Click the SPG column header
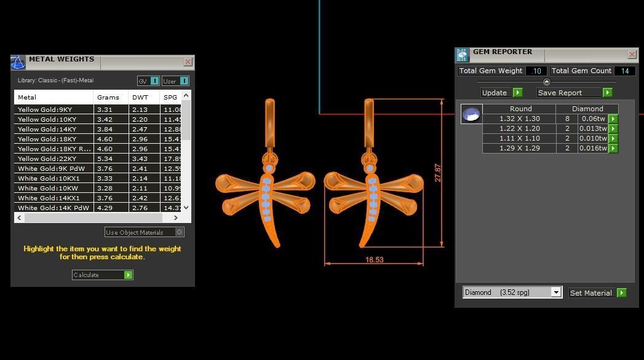This screenshot has height=360, width=644. point(170,97)
